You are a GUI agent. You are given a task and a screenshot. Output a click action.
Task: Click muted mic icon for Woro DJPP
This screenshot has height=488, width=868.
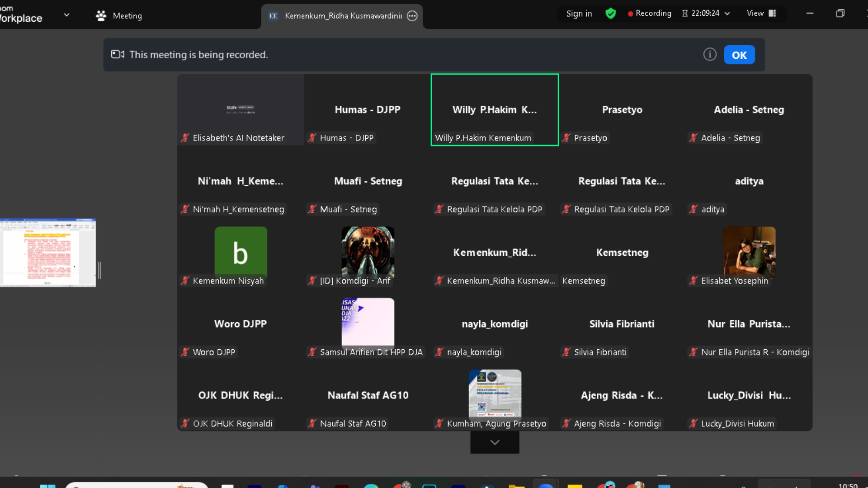[185, 352]
